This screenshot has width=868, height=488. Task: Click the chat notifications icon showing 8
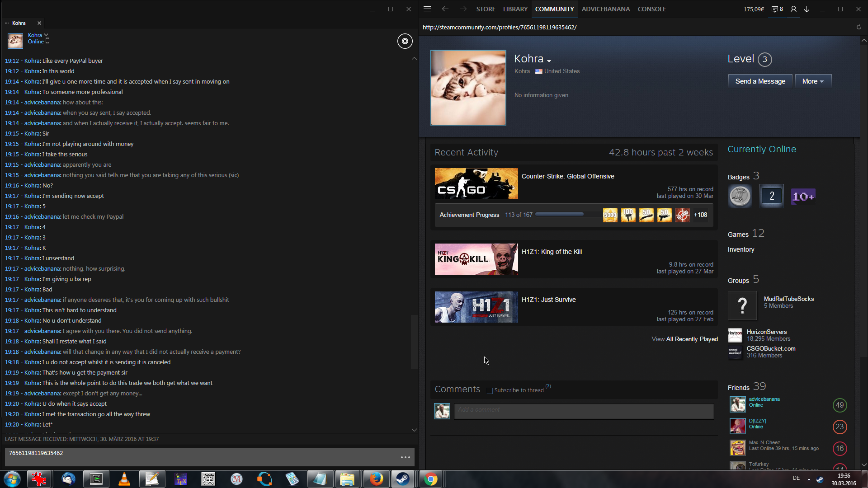(x=777, y=9)
